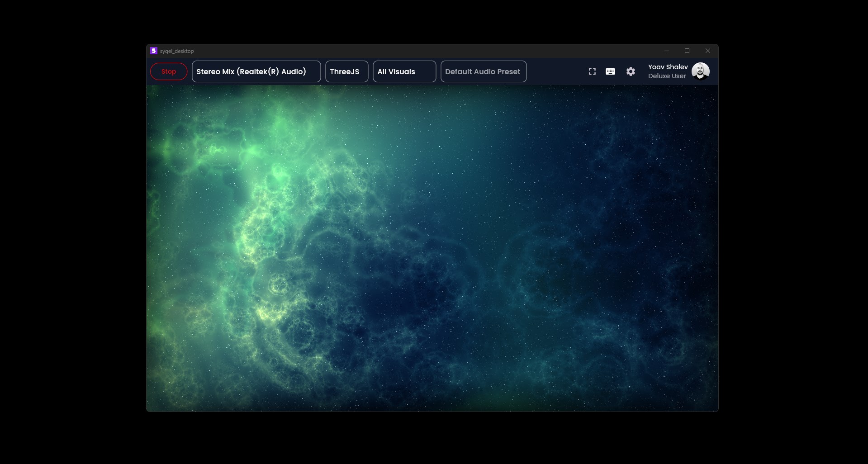The height and width of the screenshot is (464, 868).
Task: Open the settings panel via gear icon
Action: click(631, 71)
